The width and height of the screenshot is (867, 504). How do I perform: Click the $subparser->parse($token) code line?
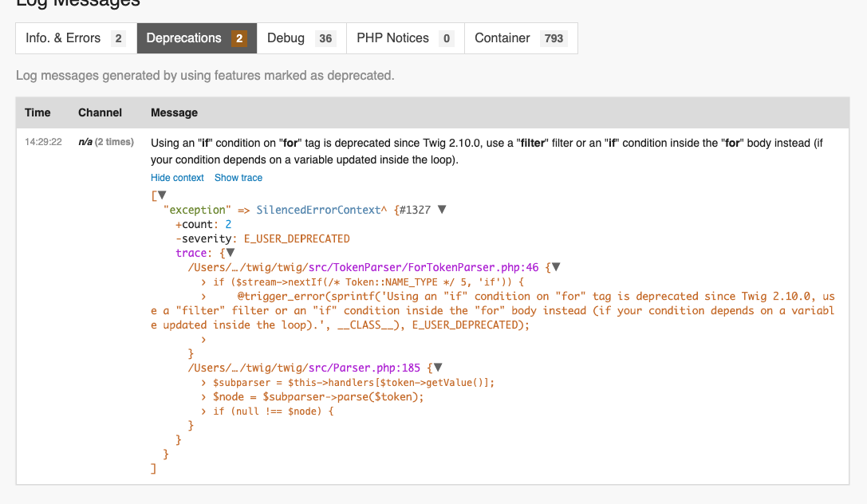point(318,397)
